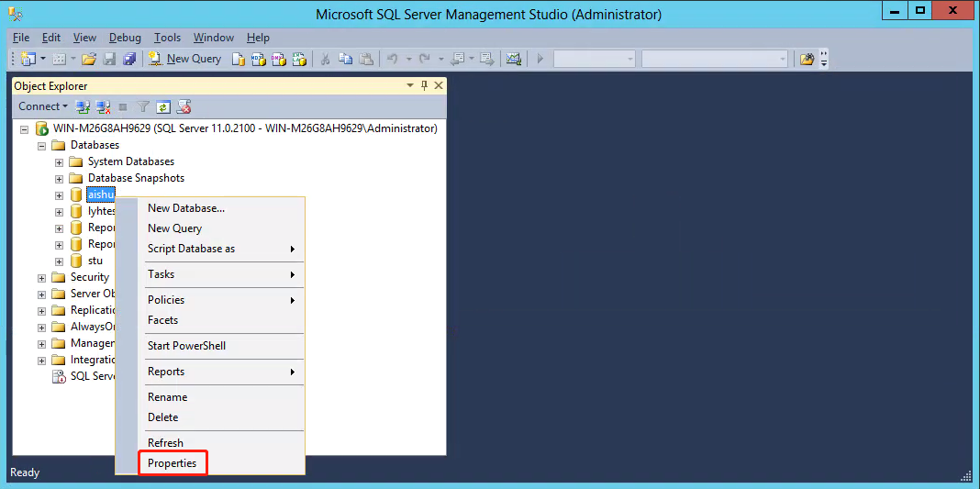Click the Analysis Services XMLA Query icon

[299, 59]
